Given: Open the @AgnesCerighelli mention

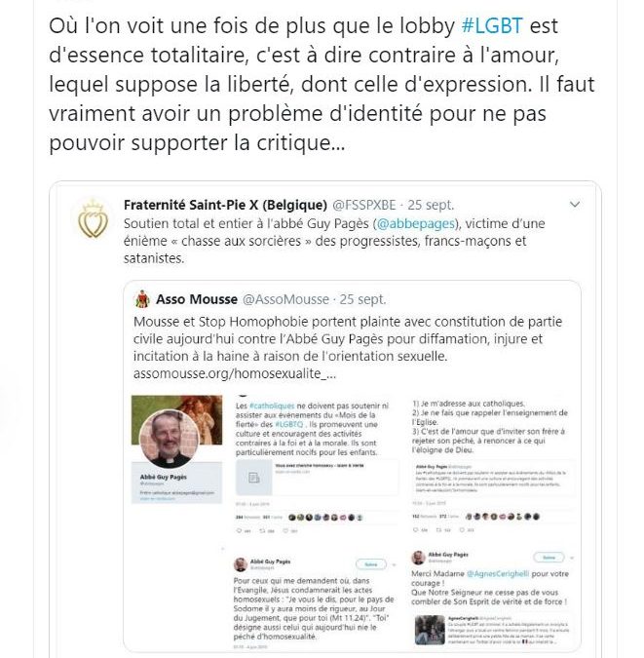Looking at the screenshot, I should coord(498,573).
